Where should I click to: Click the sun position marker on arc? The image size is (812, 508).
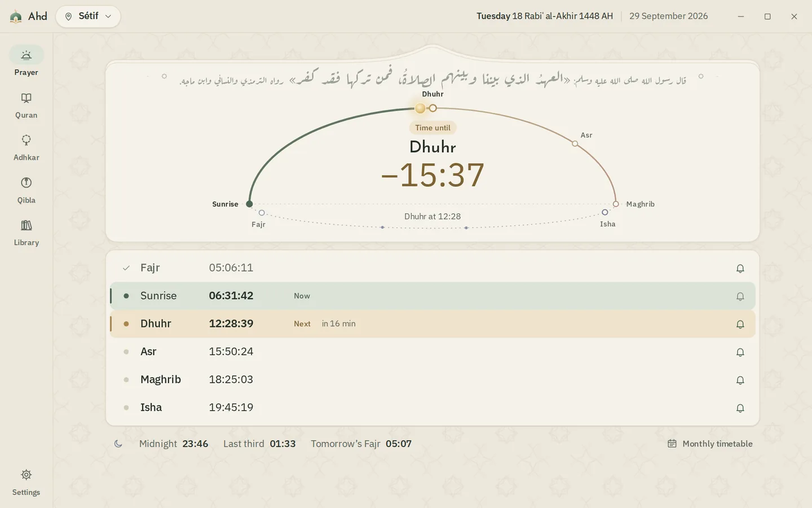click(420, 108)
